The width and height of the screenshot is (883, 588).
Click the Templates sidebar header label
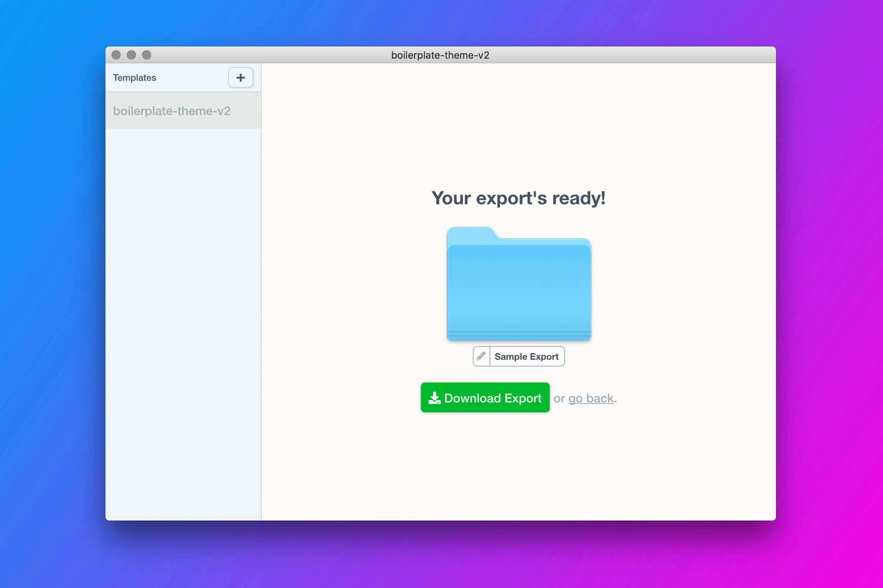[135, 77]
